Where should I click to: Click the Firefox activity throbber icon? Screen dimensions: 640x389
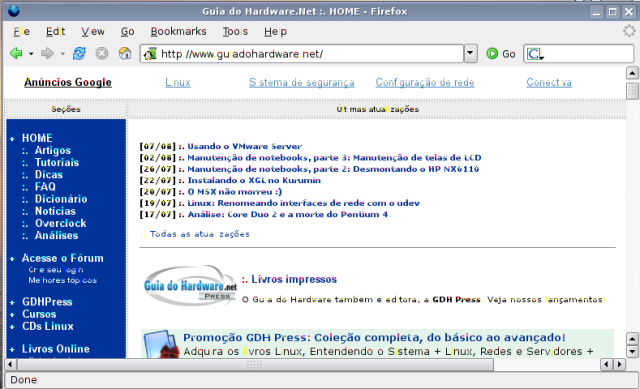[629, 31]
